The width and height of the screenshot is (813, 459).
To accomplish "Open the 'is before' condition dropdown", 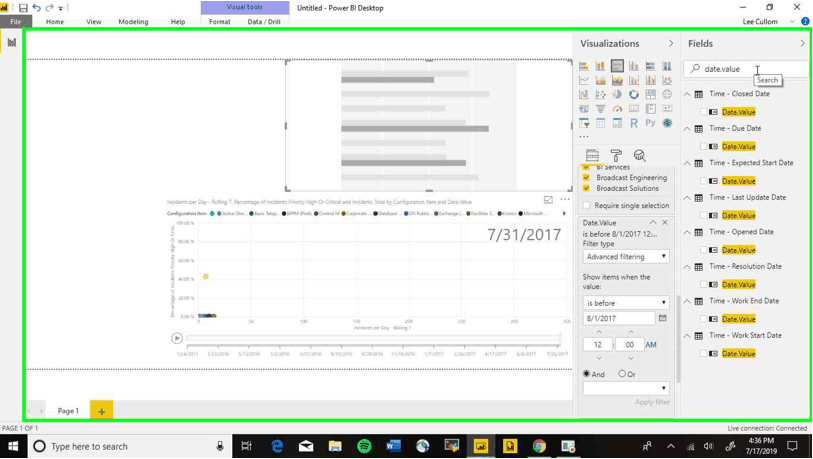I will 626,303.
